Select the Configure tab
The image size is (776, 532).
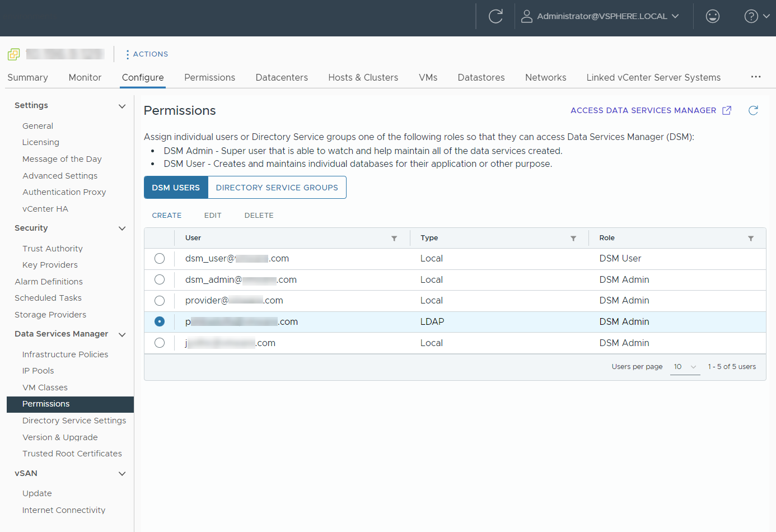point(143,77)
